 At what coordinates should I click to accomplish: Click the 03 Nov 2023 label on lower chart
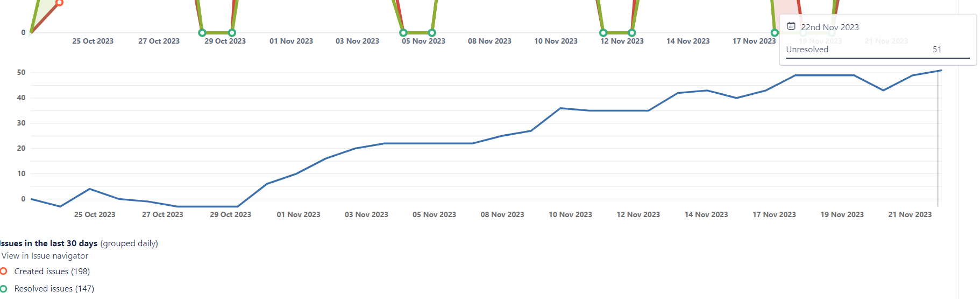tap(366, 214)
